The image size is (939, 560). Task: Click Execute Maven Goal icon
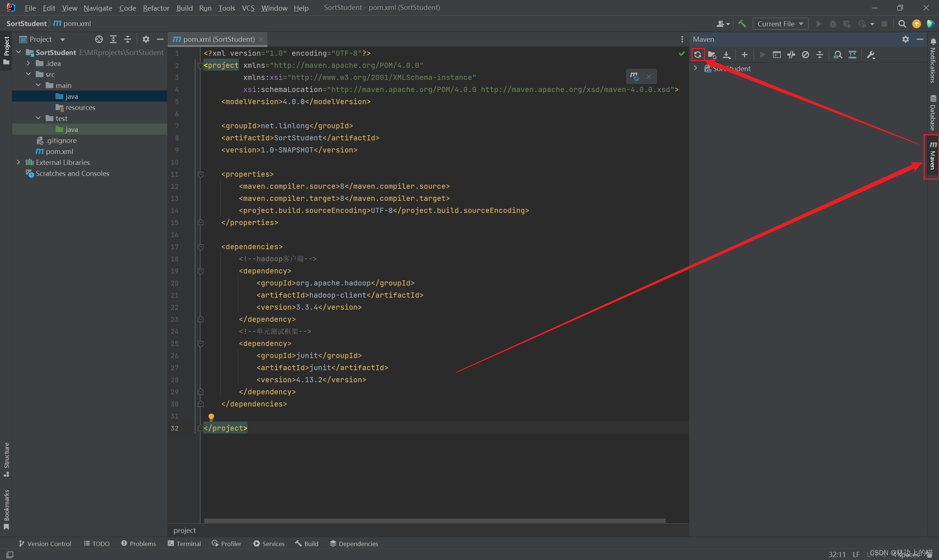[x=777, y=55]
